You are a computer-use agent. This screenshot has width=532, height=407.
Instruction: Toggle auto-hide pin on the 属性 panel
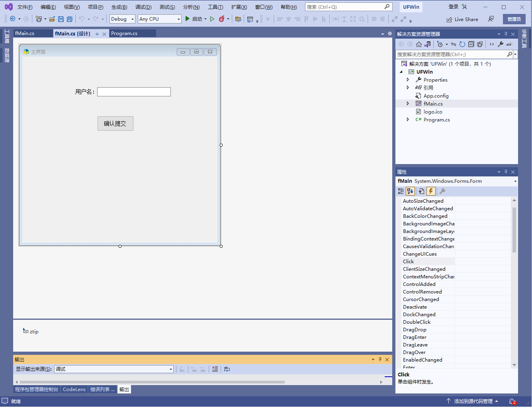(x=506, y=172)
